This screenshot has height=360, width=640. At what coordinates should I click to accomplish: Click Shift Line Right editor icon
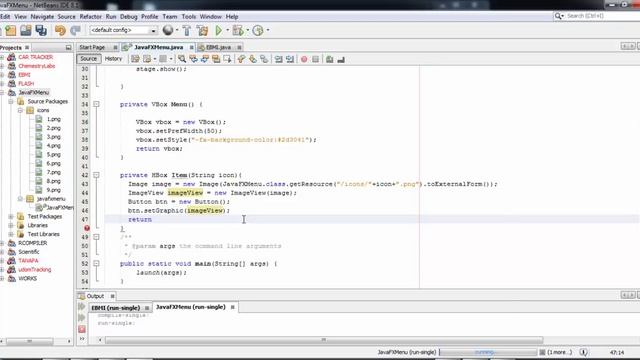tap(290, 59)
